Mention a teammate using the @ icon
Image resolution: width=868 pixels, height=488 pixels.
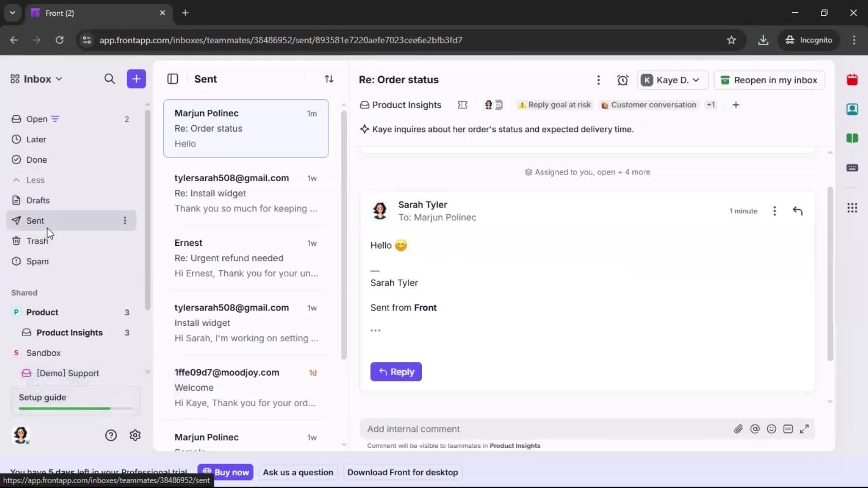click(755, 429)
